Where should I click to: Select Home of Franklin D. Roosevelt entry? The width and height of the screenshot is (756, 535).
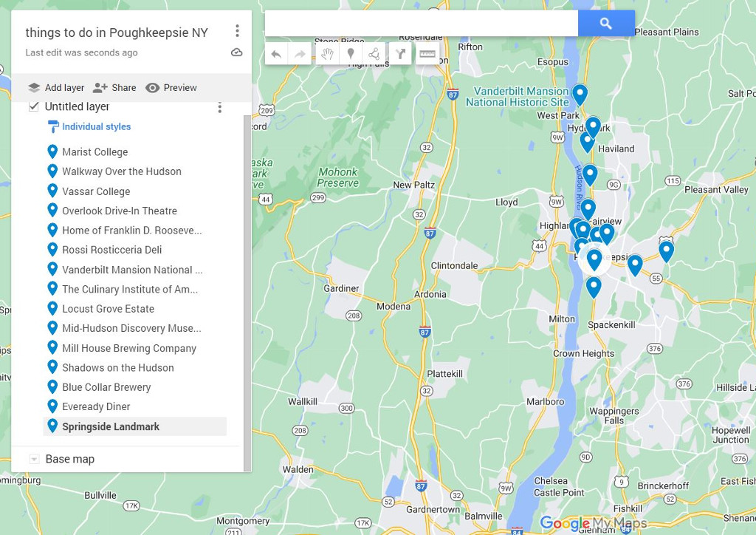tap(131, 231)
